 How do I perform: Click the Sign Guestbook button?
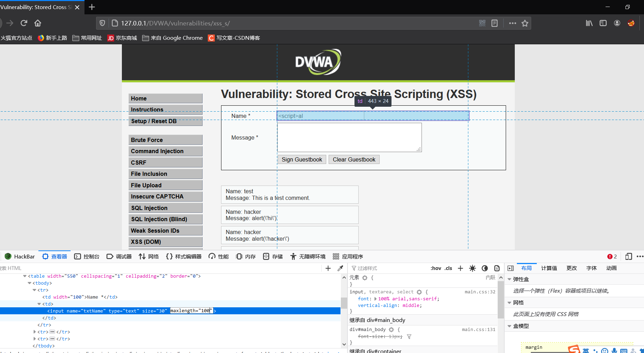[302, 159]
